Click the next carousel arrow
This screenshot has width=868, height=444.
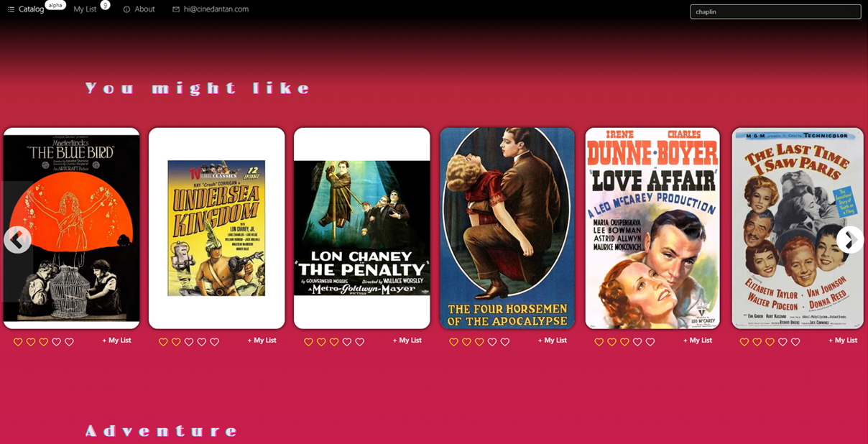850,240
